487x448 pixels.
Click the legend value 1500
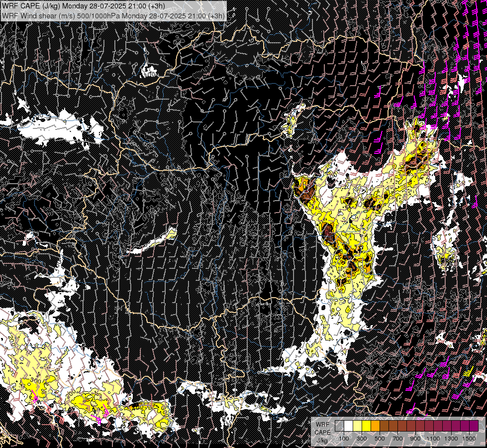tap(469, 439)
